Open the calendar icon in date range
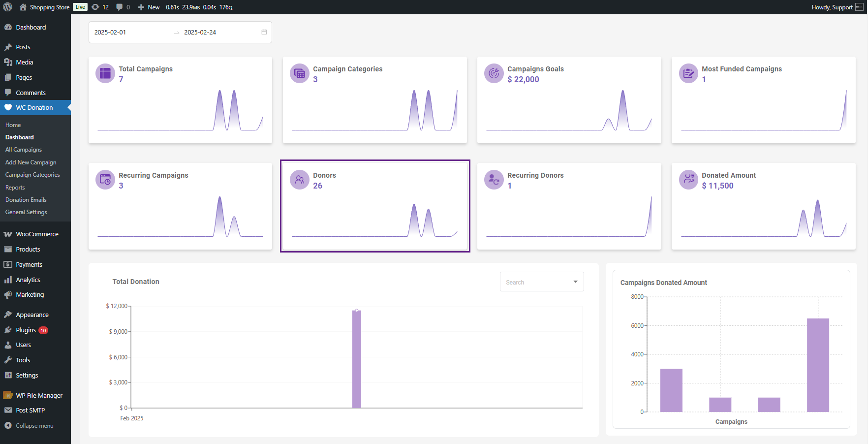This screenshot has height=444, width=868. point(264,32)
